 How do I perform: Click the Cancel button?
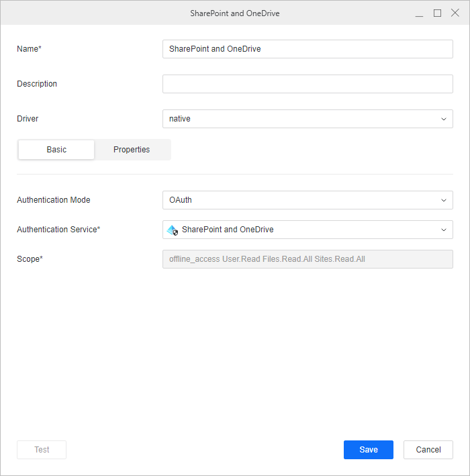pos(428,450)
